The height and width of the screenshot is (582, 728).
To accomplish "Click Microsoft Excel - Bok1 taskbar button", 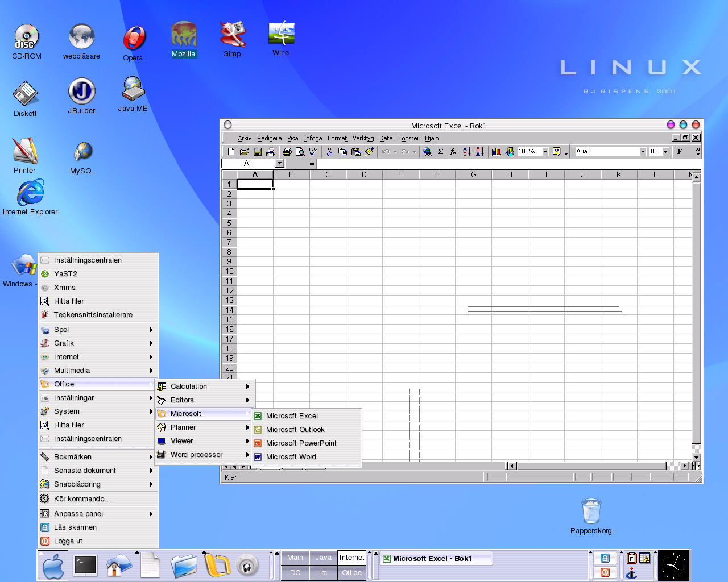I will pos(436,559).
